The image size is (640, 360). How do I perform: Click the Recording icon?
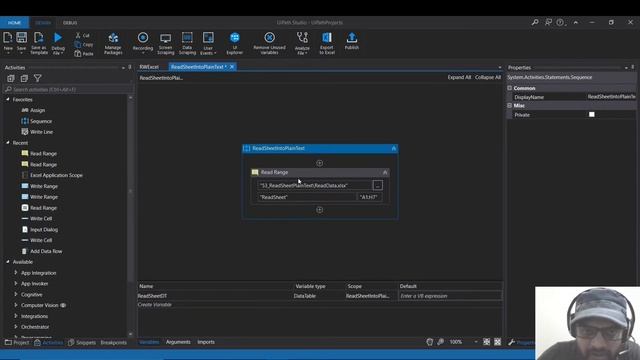coord(143,38)
